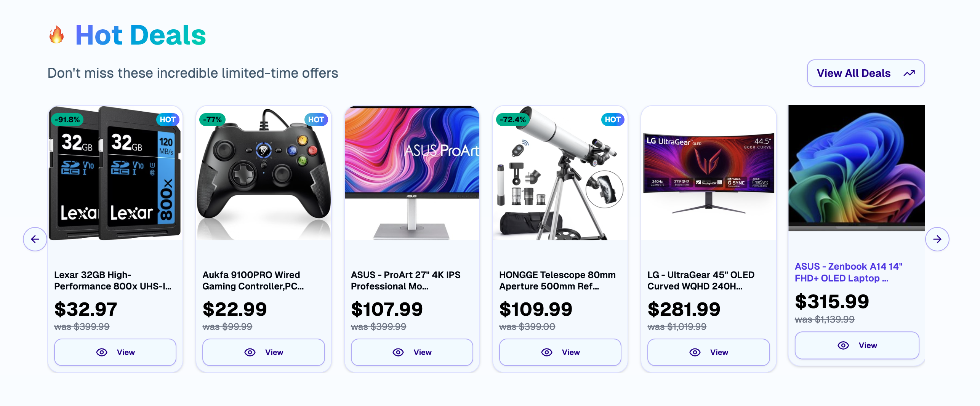Open View All Deals
Screen dimensions: 980x406
[x=865, y=73]
